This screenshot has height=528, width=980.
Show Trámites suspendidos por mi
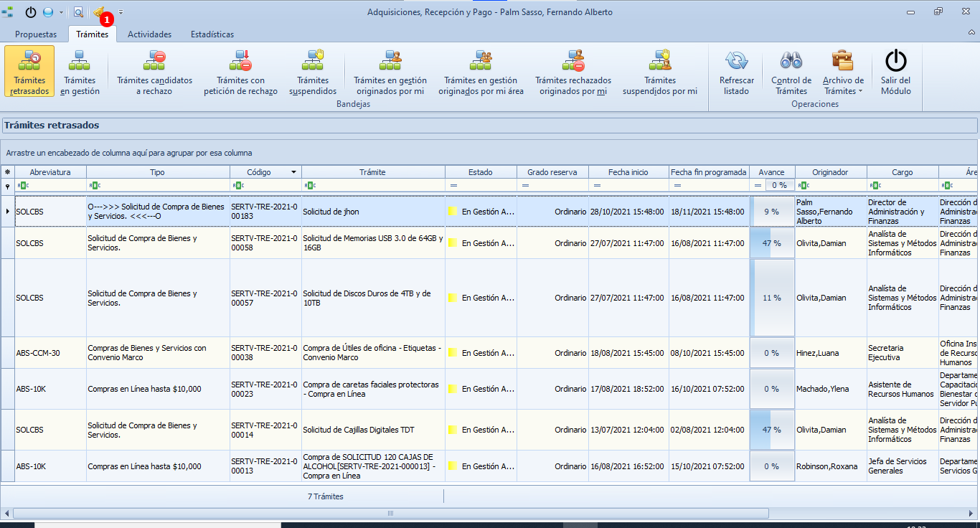pos(660,71)
